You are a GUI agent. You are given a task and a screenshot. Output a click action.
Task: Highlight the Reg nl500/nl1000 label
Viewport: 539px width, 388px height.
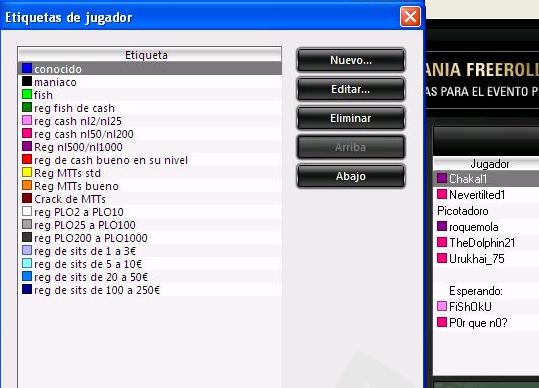(x=150, y=147)
